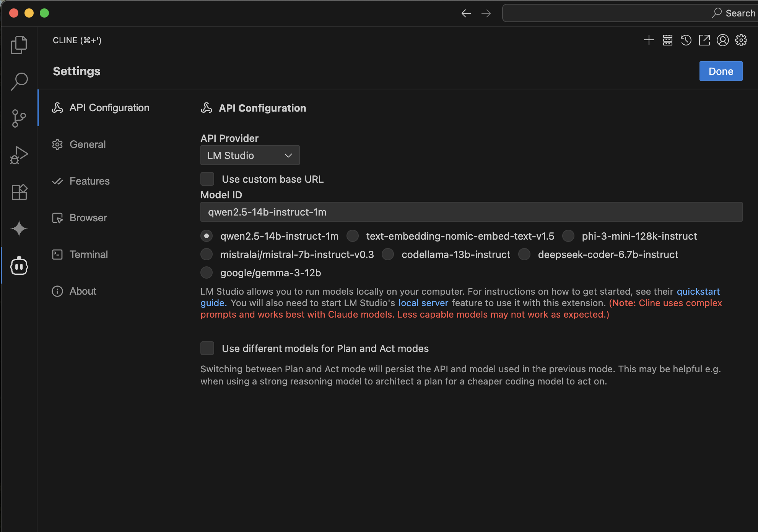Open the Explorer icon in activity bar
Viewport: 758px width, 532px height.
[x=19, y=45]
